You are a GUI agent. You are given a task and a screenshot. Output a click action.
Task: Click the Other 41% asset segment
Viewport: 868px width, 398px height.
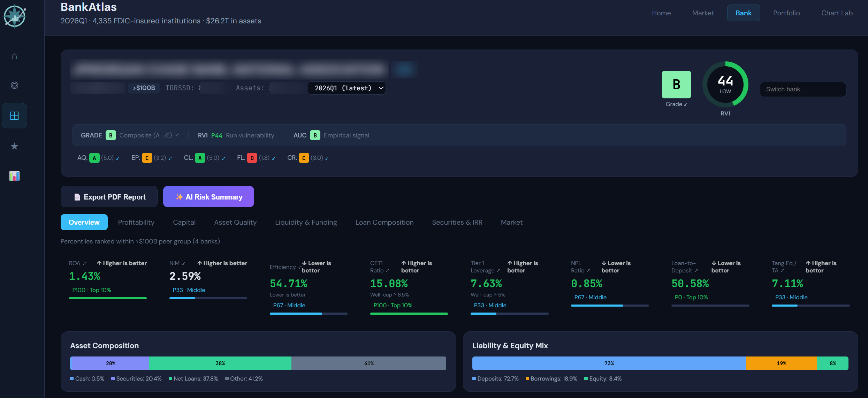click(369, 363)
